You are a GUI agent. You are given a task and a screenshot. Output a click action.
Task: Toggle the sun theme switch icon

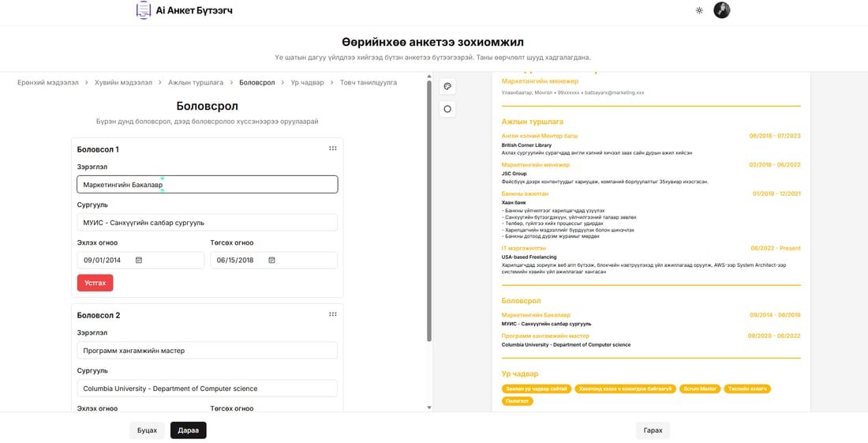point(699,10)
